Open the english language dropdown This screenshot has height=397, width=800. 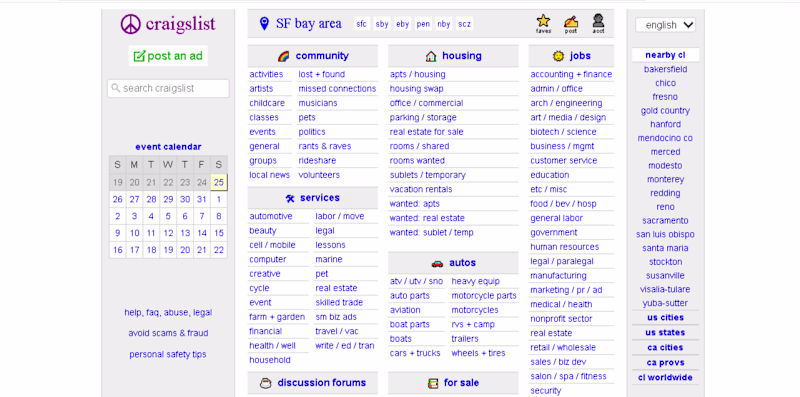tap(665, 24)
